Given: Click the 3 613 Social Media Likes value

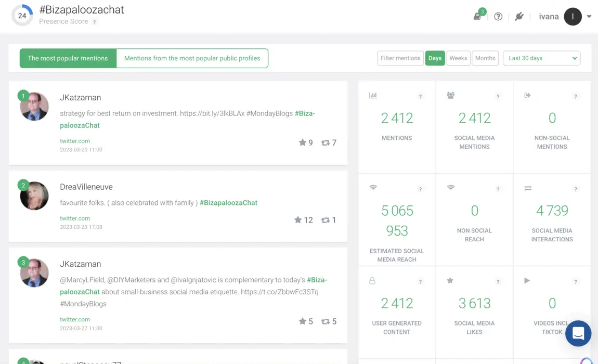Looking at the screenshot, I should [x=474, y=304].
